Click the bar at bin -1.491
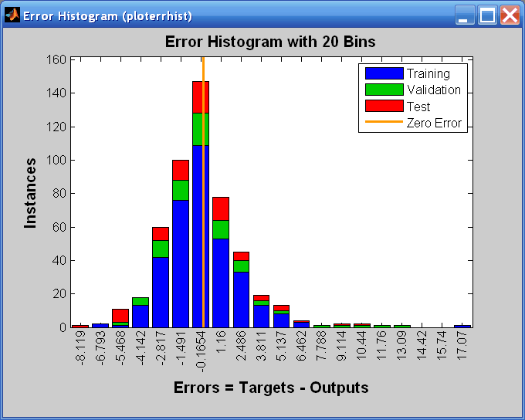 point(181,244)
